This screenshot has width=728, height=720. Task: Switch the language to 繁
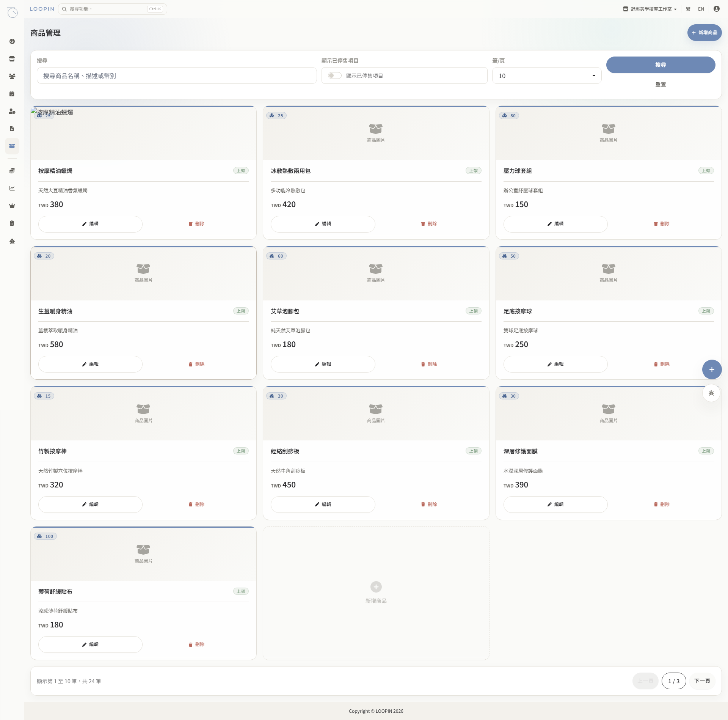[688, 9]
